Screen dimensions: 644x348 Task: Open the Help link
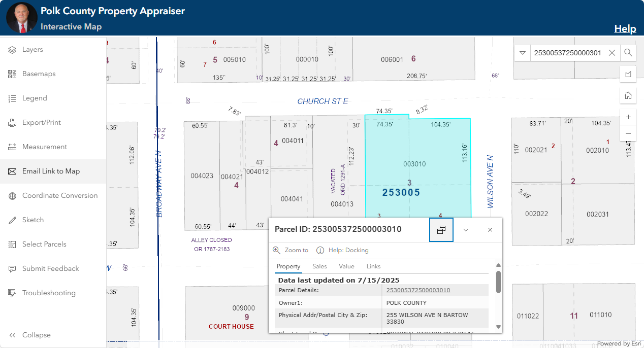pos(625,28)
